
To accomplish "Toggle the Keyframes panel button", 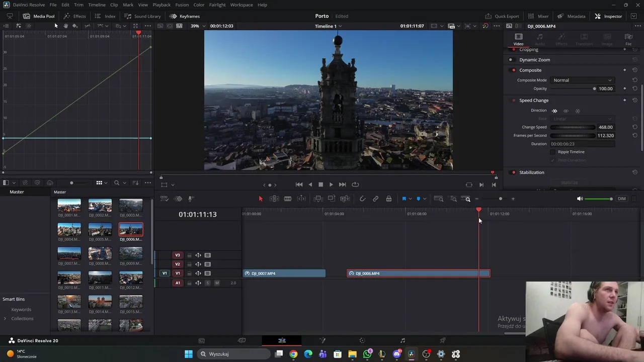I will coord(185,16).
